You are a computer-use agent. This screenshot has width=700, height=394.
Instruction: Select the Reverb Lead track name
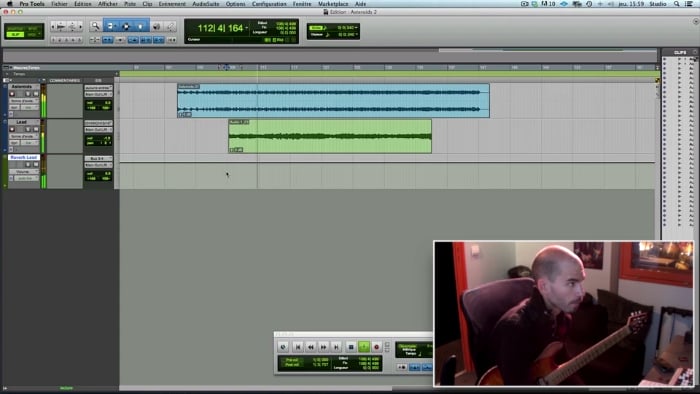[x=24, y=157]
